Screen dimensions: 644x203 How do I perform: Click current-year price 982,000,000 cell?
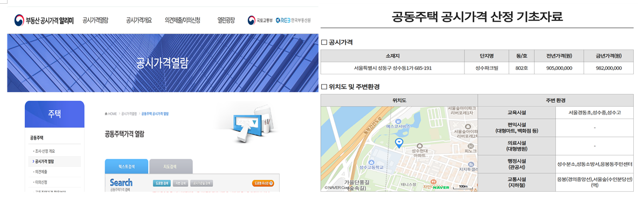[x=608, y=68]
